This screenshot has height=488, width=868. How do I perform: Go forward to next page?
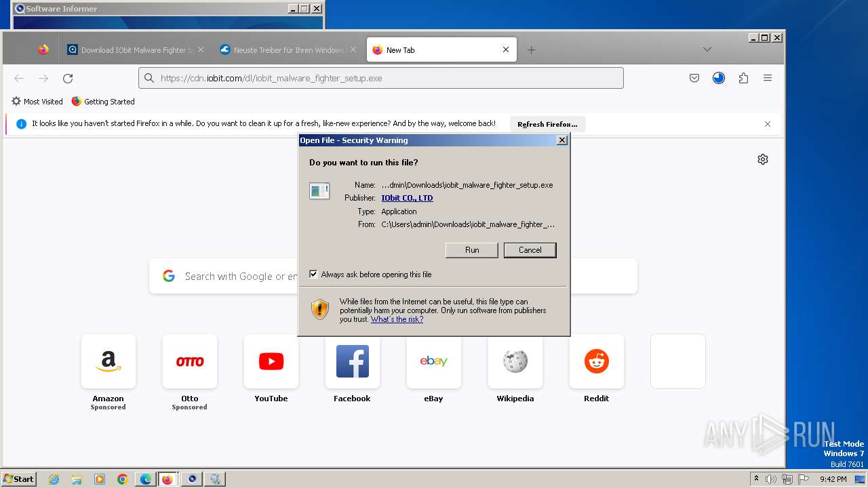click(x=43, y=79)
